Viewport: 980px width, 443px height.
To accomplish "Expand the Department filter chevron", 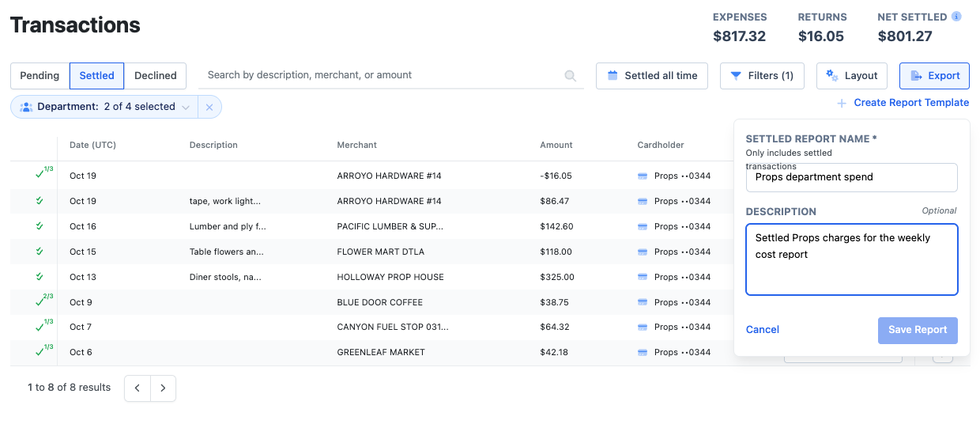I will click(x=186, y=107).
